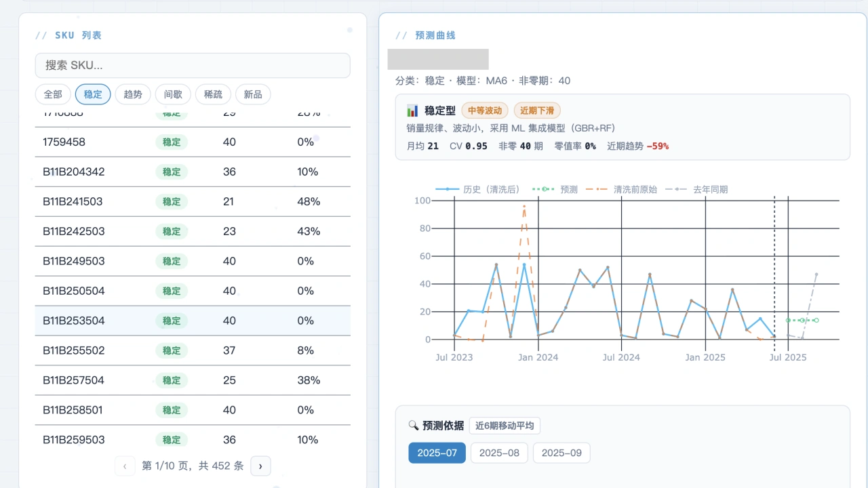The width and height of the screenshot is (868, 488).
Task: Click the 稳定 badge on row 1759458
Action: click(171, 142)
